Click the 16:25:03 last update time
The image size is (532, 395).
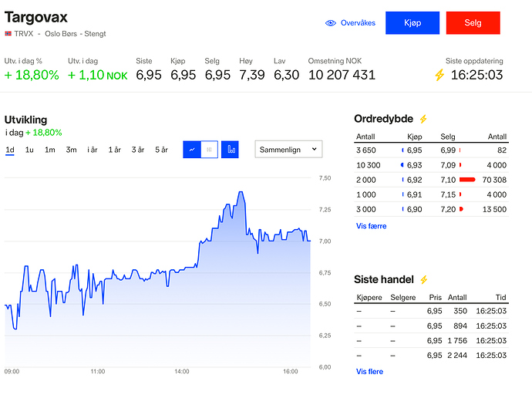point(476,75)
